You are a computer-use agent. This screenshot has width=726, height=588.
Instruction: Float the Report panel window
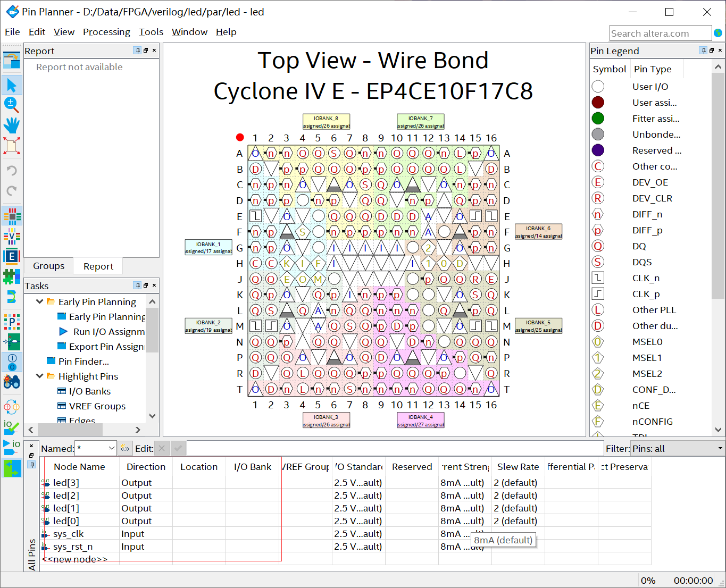click(146, 51)
